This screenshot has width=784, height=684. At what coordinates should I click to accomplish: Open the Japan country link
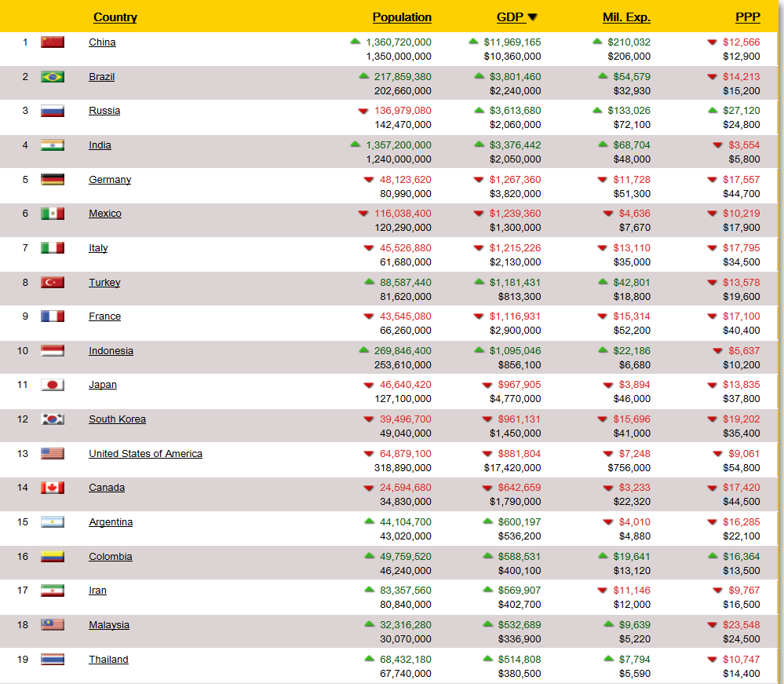point(103,385)
